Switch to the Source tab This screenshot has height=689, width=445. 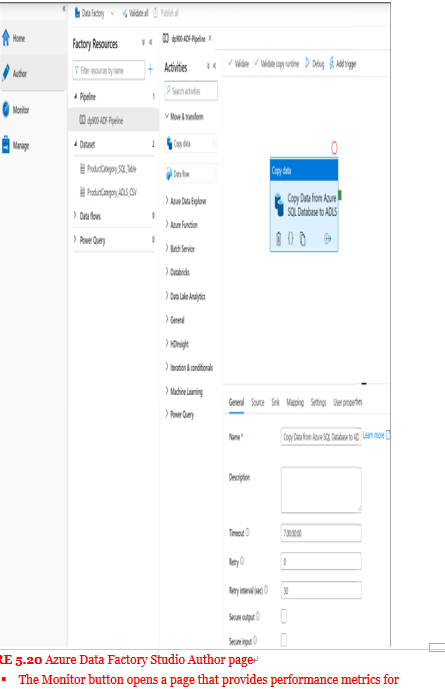(258, 402)
